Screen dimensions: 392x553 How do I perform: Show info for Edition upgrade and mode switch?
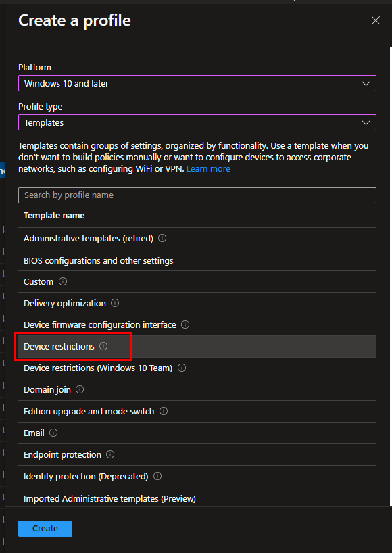coord(164,411)
